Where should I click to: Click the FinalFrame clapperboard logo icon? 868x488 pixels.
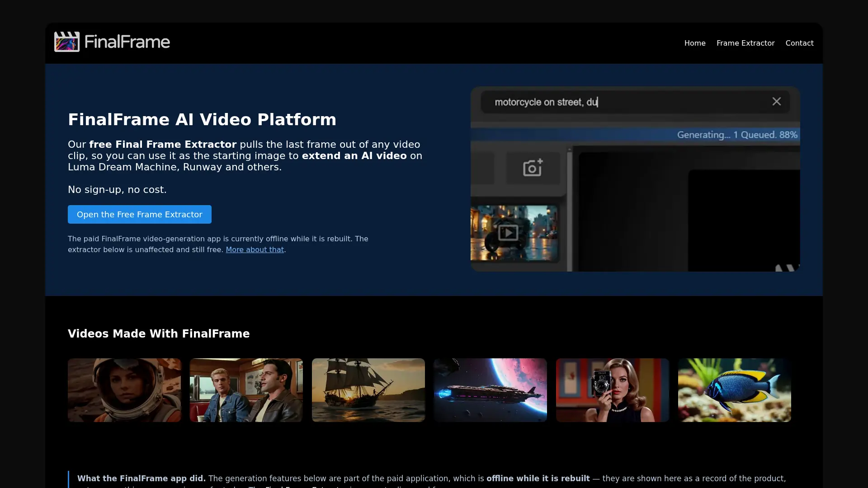67,42
